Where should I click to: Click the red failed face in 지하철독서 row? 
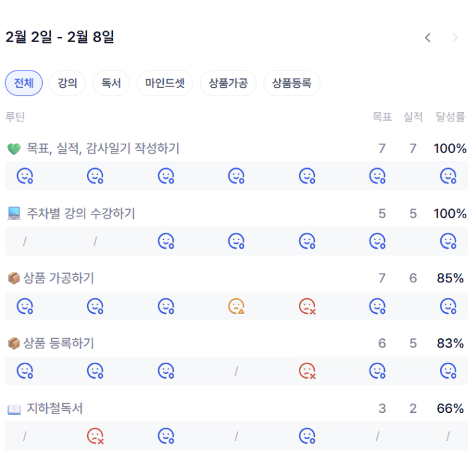(96, 436)
